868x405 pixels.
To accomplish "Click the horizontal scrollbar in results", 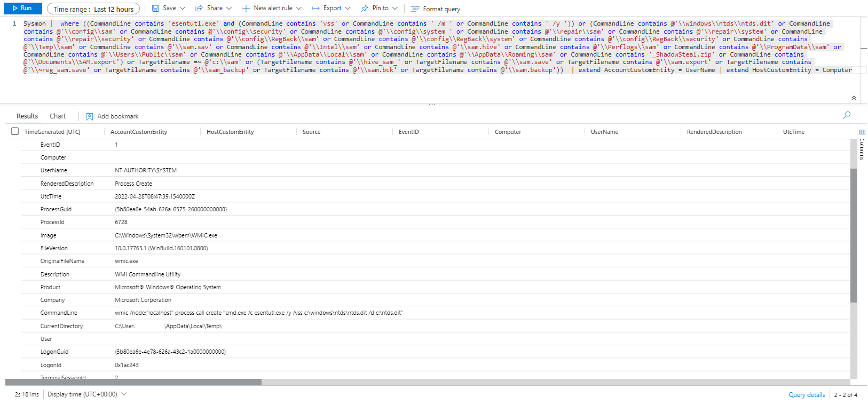I will coord(133,382).
